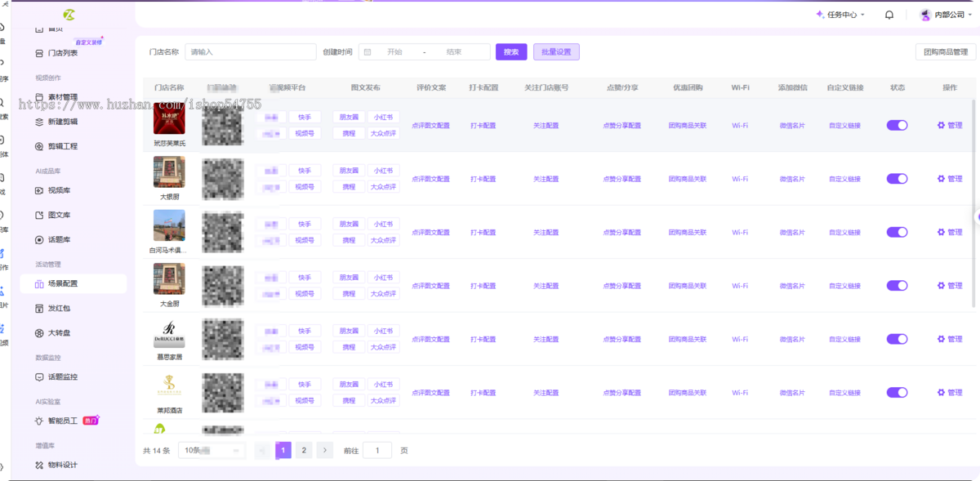Click the gear icon in 莱邦酒店 row

941,392
